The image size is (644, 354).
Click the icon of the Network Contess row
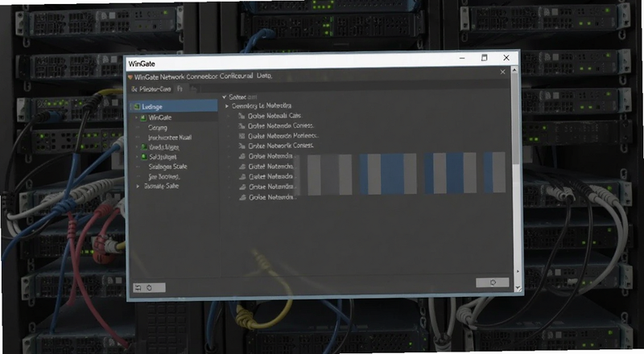(242, 146)
